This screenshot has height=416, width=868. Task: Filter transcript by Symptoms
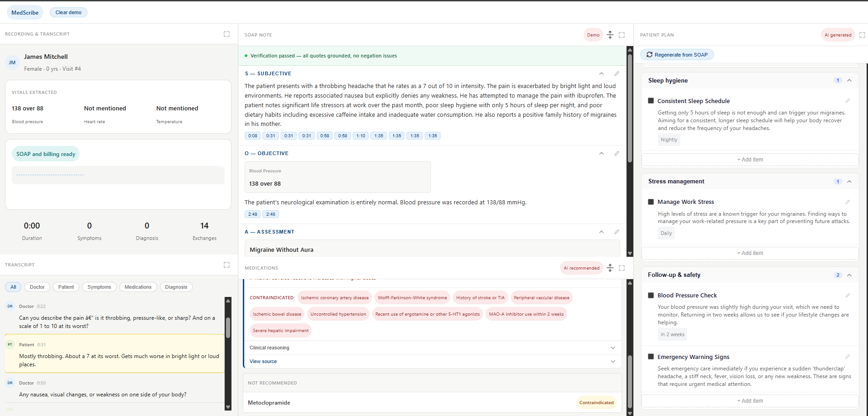point(99,287)
